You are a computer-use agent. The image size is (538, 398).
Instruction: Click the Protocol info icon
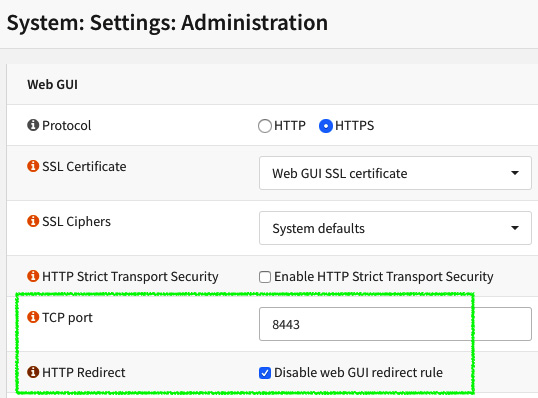[x=33, y=125]
